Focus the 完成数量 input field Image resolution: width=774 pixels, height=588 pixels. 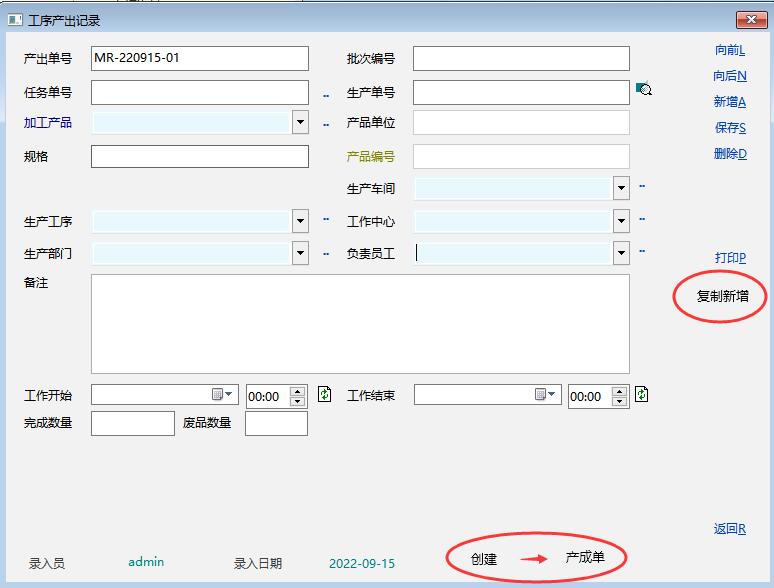coord(132,423)
